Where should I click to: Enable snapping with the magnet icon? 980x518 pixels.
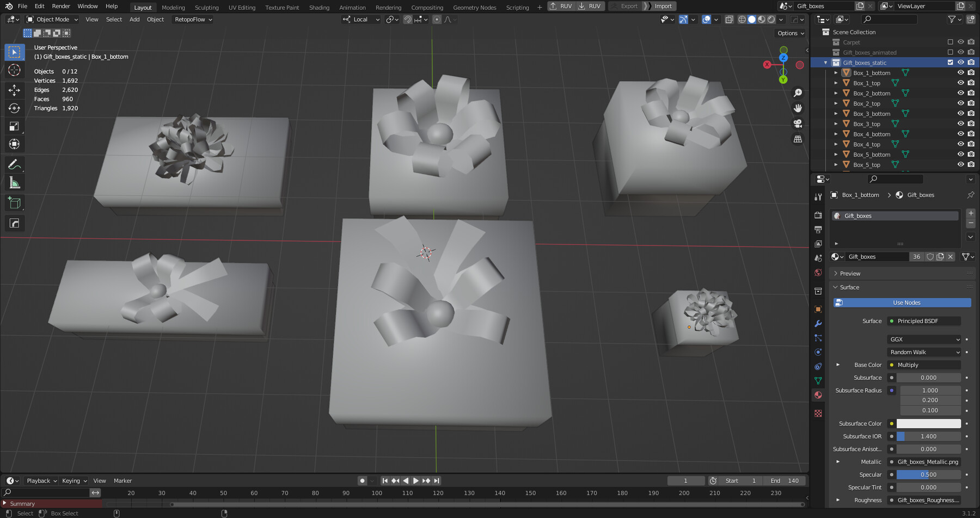(x=407, y=20)
